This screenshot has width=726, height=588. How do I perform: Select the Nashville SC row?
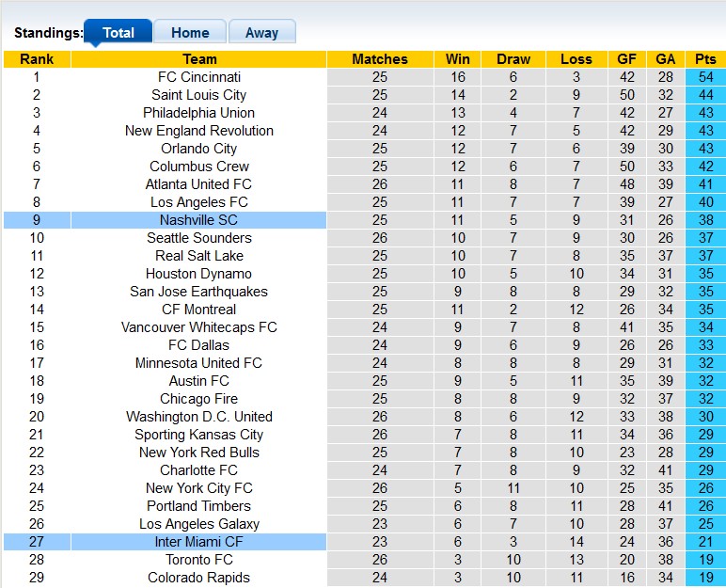[199, 220]
